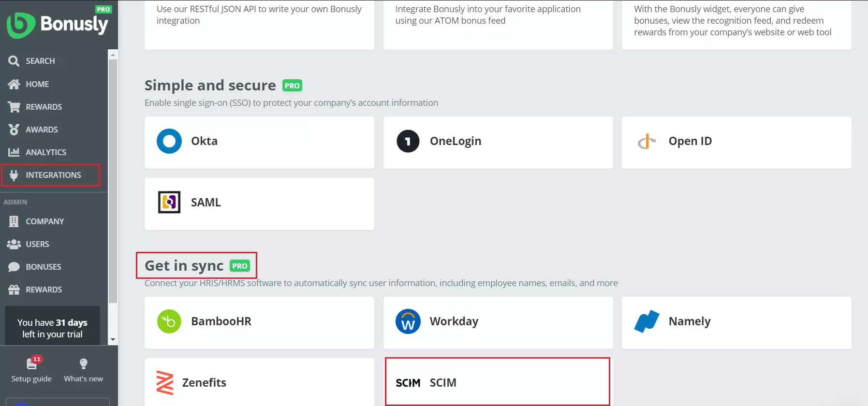Open the Namely integration card

[x=736, y=323]
